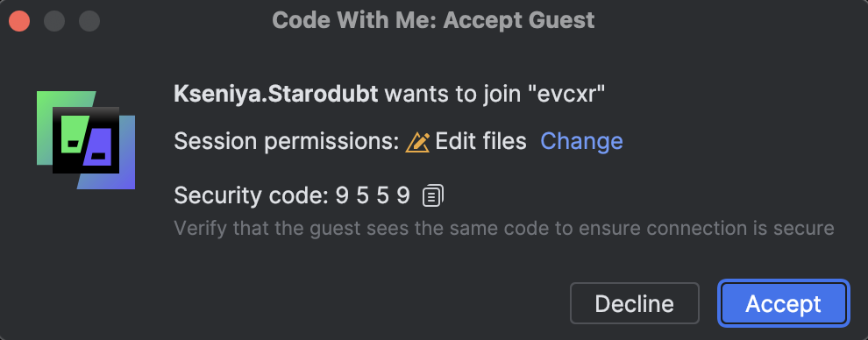Click the purple square of the logo

point(96,147)
